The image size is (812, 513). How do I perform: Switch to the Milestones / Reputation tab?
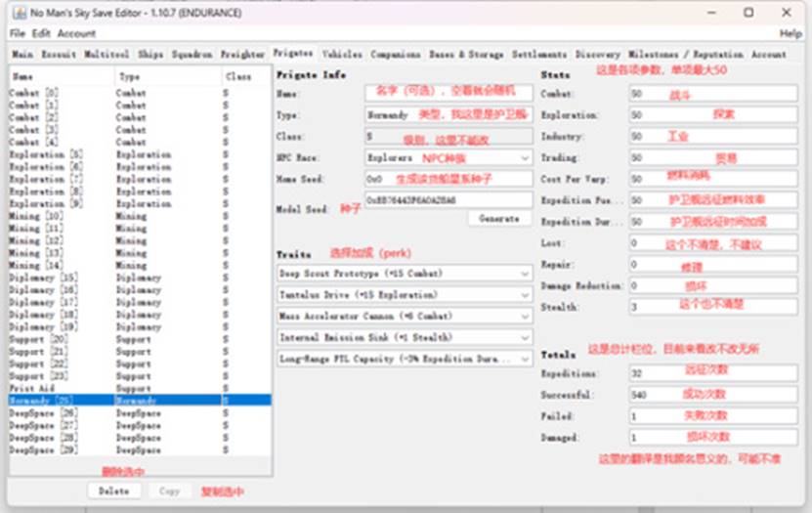point(686,55)
